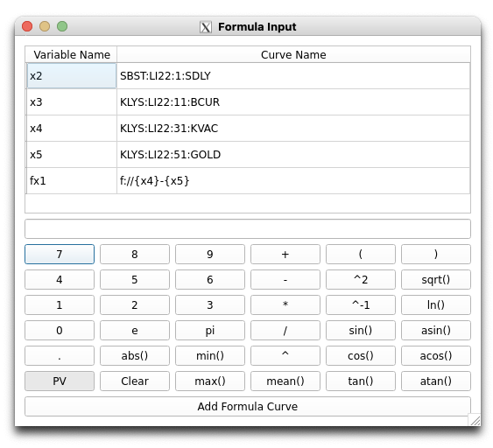This screenshot has height=448, width=493.
Task: Select the x4 variable cell
Action: [x=72, y=129]
